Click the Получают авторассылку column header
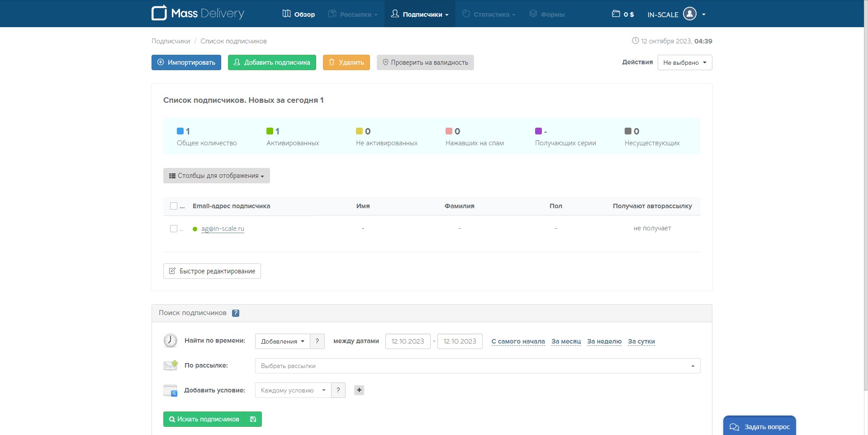Viewport: 868px width, 435px height. [652, 206]
